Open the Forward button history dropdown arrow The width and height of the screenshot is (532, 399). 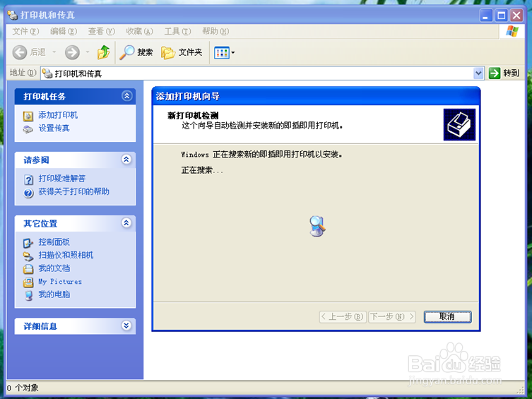coord(87,52)
